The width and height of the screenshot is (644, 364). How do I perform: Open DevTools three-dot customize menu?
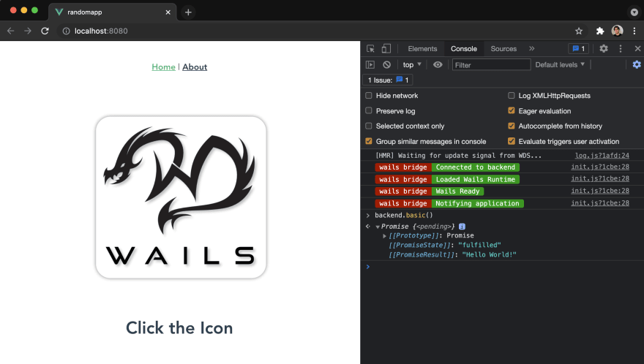tap(621, 48)
